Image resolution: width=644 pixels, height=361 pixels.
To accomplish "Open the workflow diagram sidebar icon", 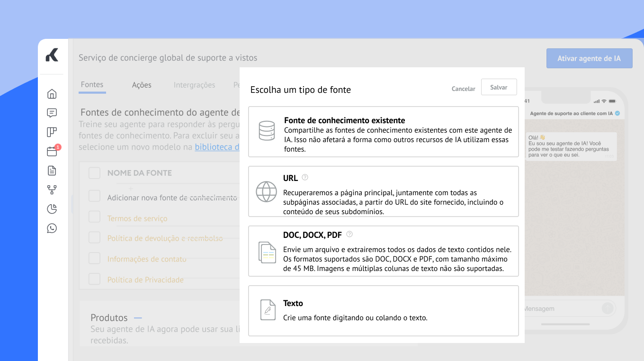I will [x=52, y=190].
